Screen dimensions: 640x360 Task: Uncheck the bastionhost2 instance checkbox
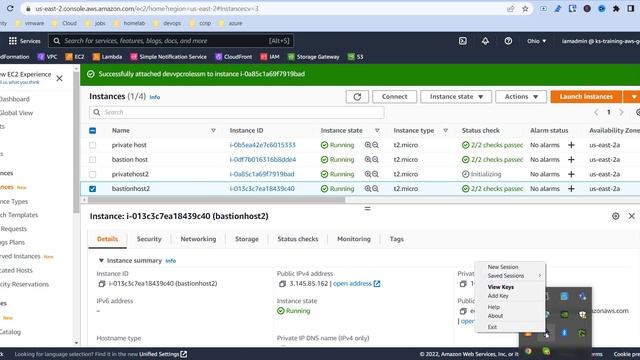pyautogui.click(x=93, y=189)
